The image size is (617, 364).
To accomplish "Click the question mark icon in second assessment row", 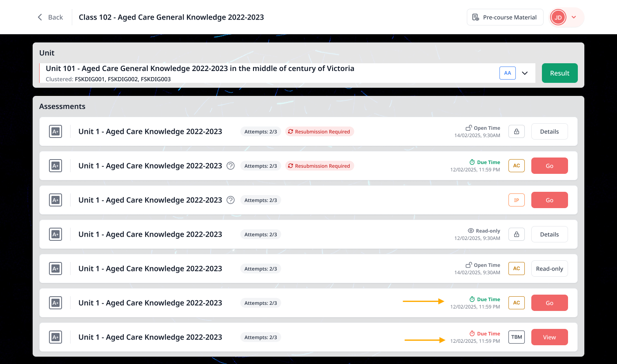I will (x=231, y=166).
